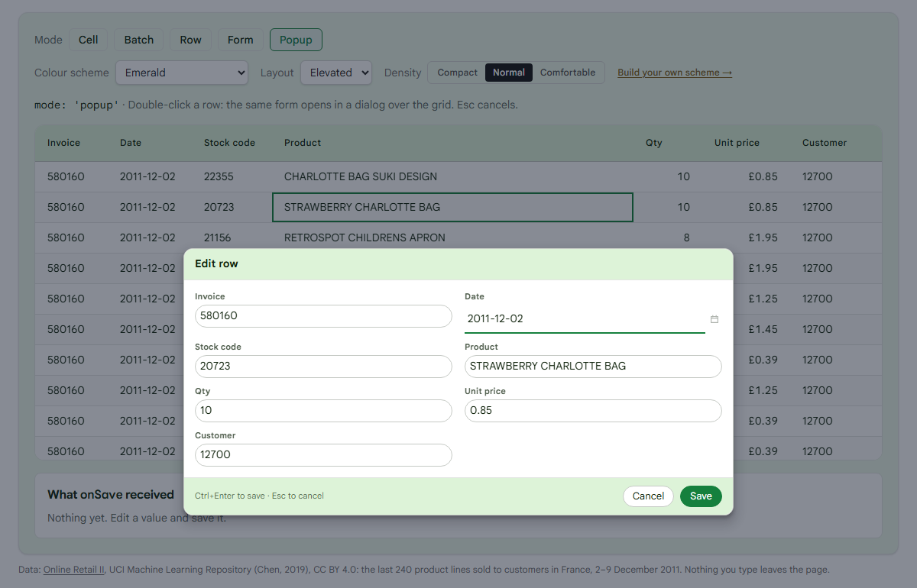Image resolution: width=917 pixels, height=588 pixels.
Task: Open the Layout Elevated dropdown
Action: 336,73
